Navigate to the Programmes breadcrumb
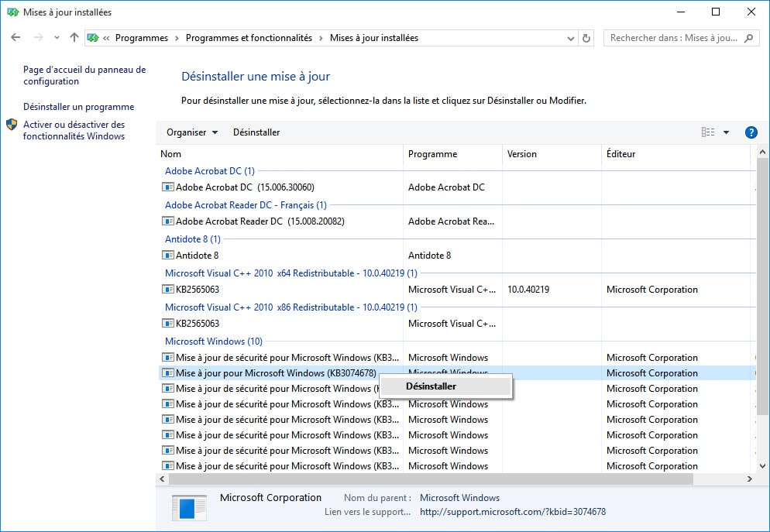Image resolution: width=770 pixels, height=532 pixels. point(142,38)
